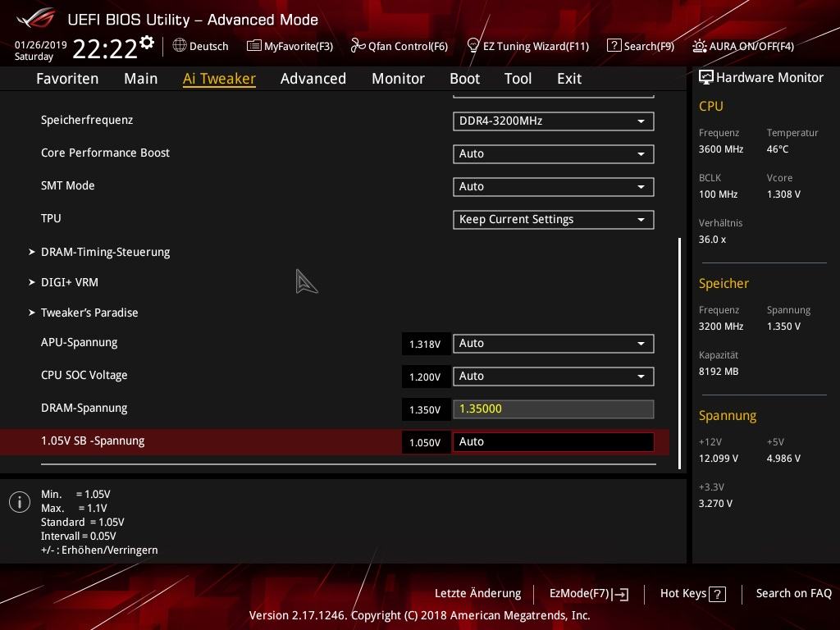840x630 pixels.
Task: Click the MyFavorite list icon
Action: pos(253,46)
